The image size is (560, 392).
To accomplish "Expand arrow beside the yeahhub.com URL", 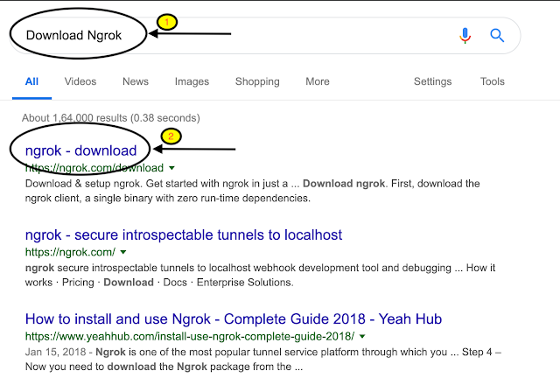I will click(x=362, y=335).
